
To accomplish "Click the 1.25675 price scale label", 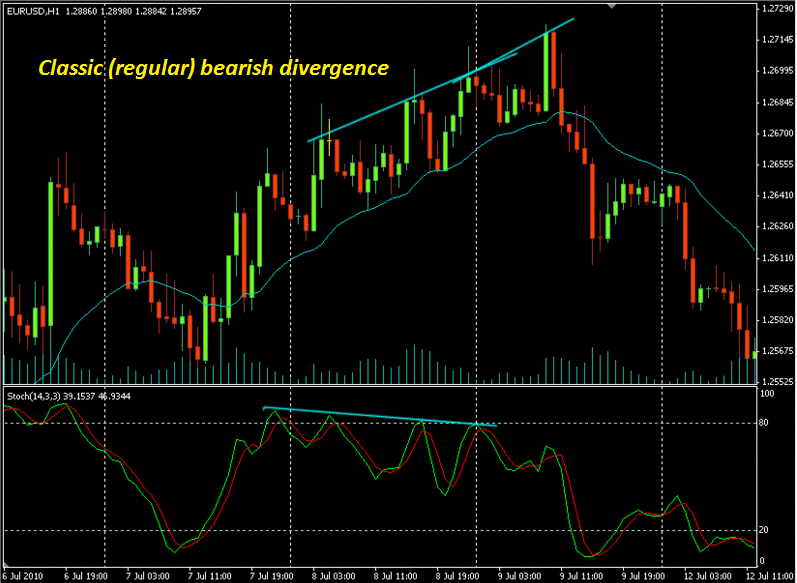I will [777, 351].
